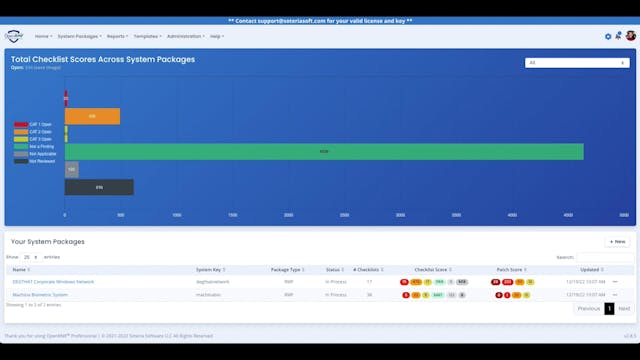Open the Machine Biometric System package link
This screenshot has height=360, width=640.
point(40,295)
